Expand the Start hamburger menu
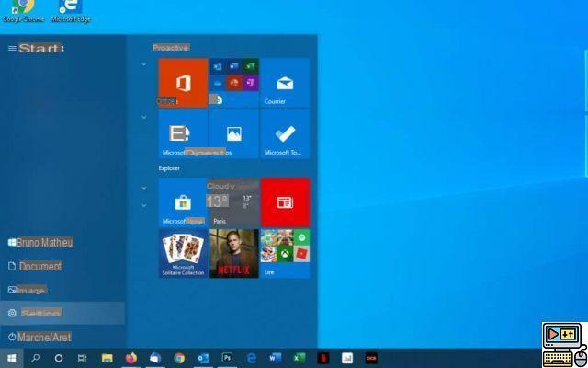Screen dimensions: 588x368 (x=12, y=48)
